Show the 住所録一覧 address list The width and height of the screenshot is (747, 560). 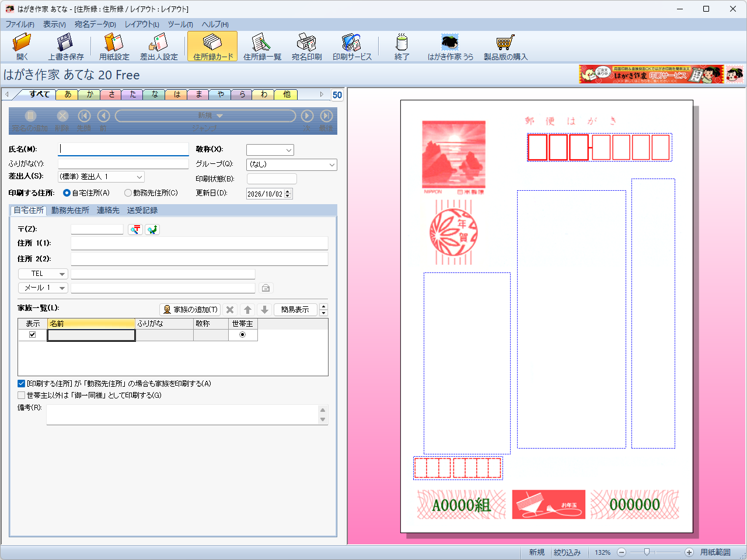[262, 47]
